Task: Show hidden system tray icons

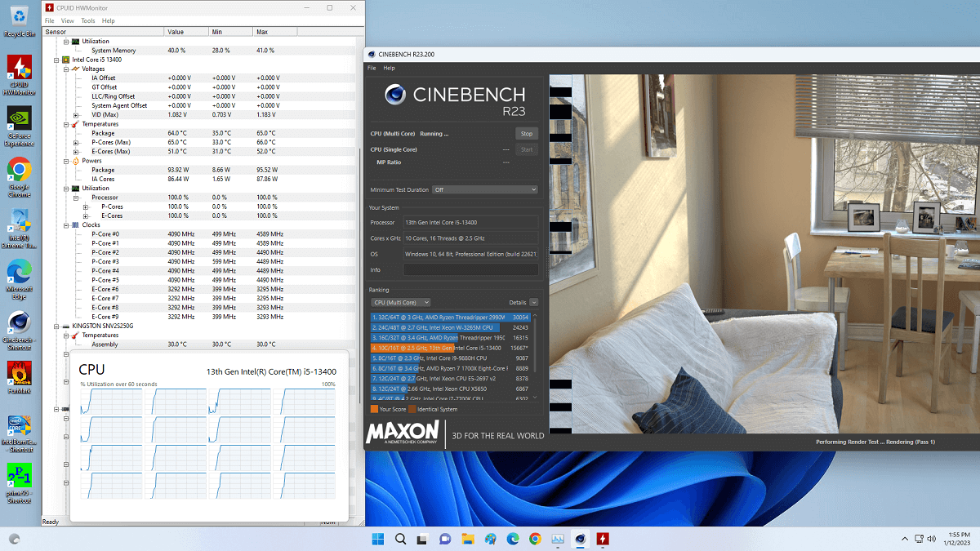Action: click(x=904, y=539)
